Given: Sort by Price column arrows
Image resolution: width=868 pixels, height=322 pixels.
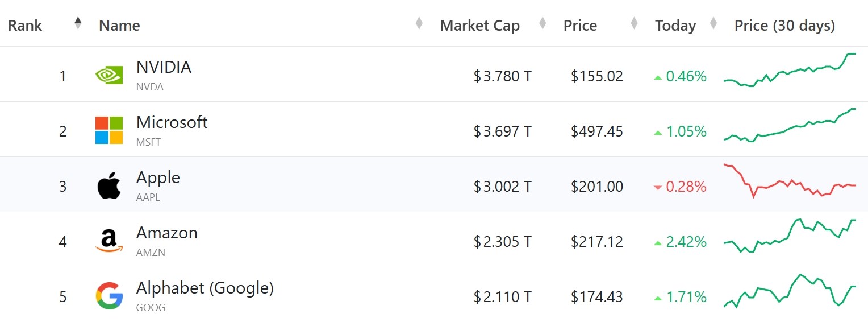Looking at the screenshot, I should (x=634, y=23).
